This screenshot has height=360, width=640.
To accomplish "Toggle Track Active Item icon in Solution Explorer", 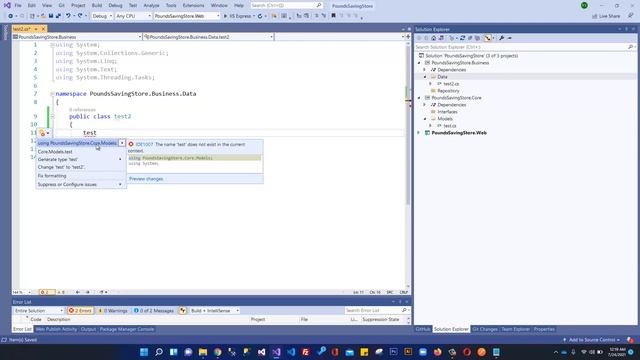I will [487, 38].
